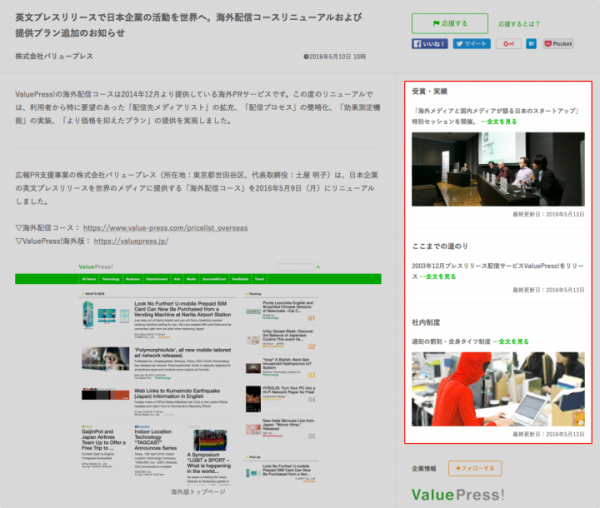Save the page with the Pocket button

558,44
